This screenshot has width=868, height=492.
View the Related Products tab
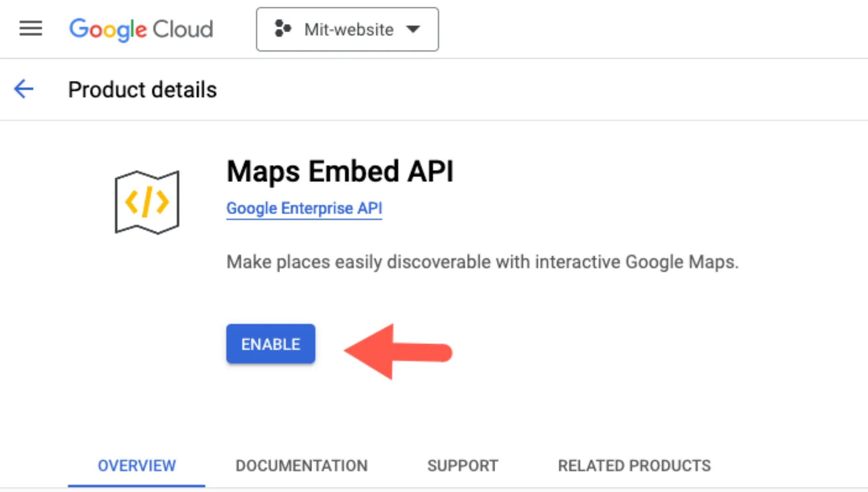(x=634, y=466)
